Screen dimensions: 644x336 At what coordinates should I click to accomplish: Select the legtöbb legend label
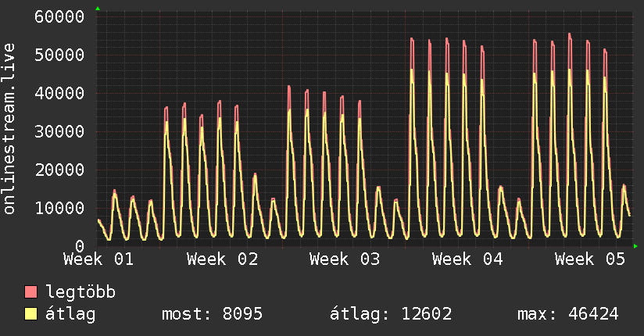[x=80, y=293]
